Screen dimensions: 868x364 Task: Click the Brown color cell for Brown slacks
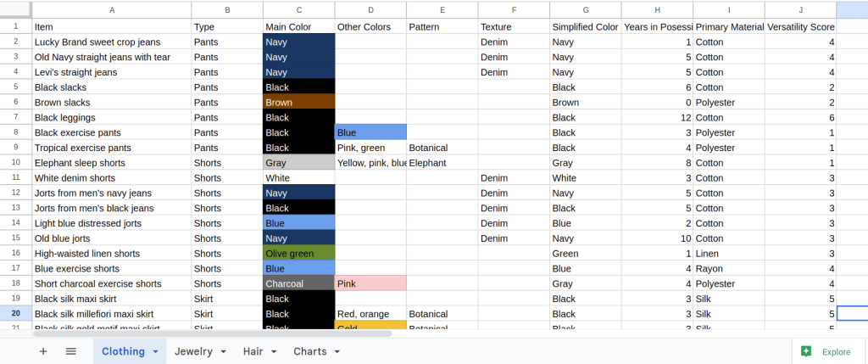299,102
